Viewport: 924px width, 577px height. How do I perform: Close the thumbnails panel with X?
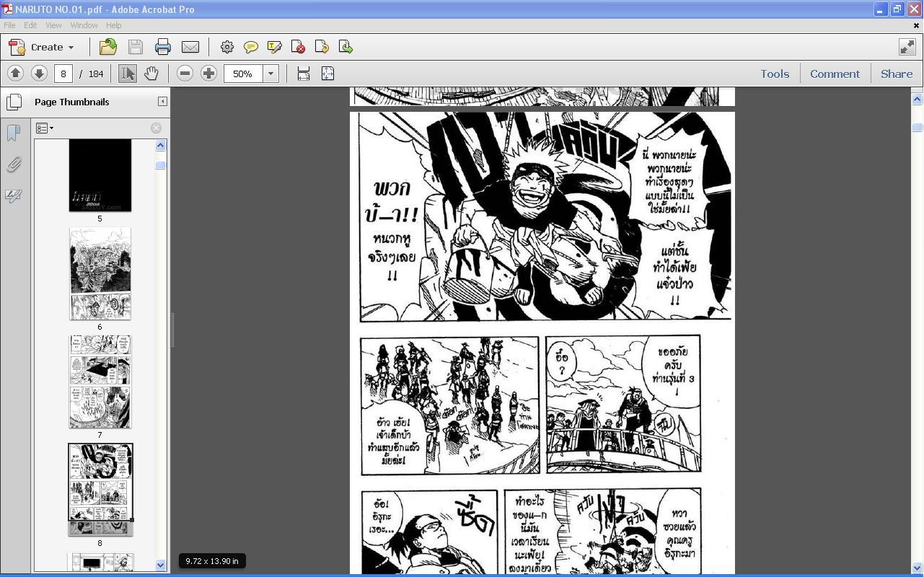(156, 128)
